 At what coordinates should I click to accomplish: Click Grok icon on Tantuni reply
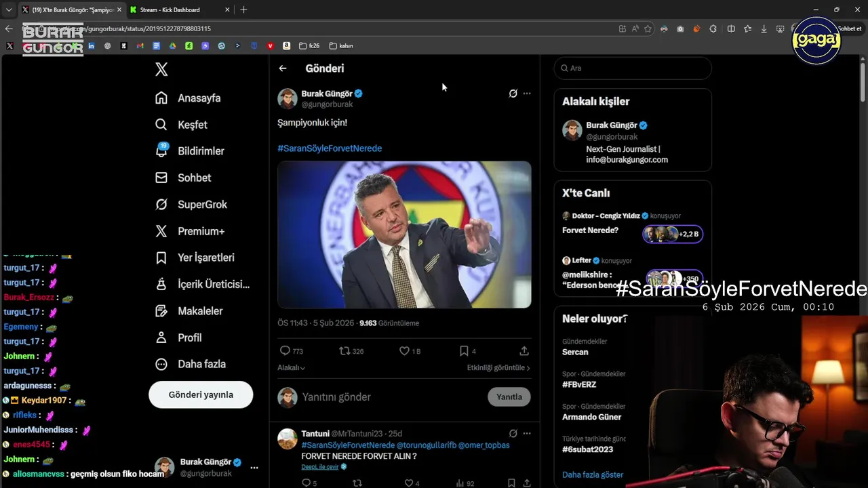click(513, 433)
